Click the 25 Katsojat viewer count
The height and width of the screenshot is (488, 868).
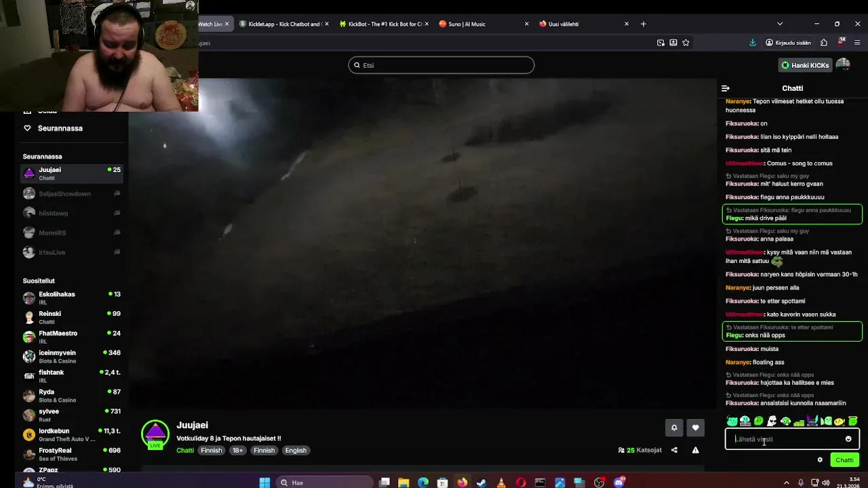[639, 450]
